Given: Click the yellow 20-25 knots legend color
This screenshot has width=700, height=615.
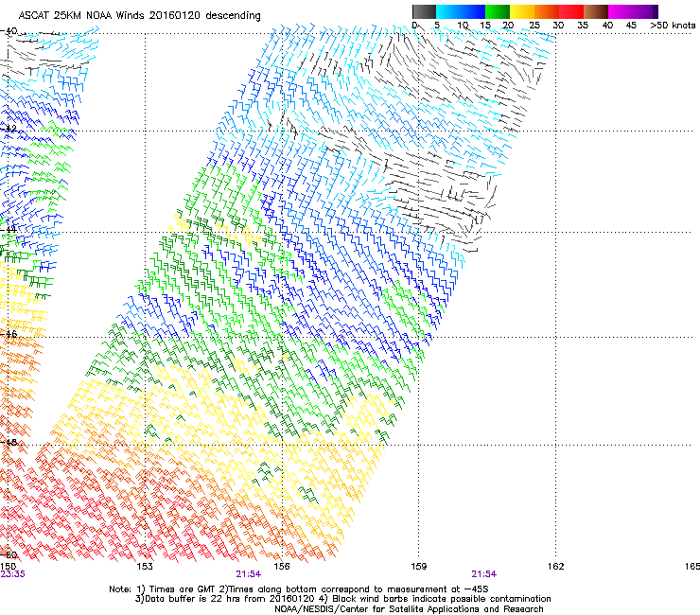Looking at the screenshot, I should [522, 11].
